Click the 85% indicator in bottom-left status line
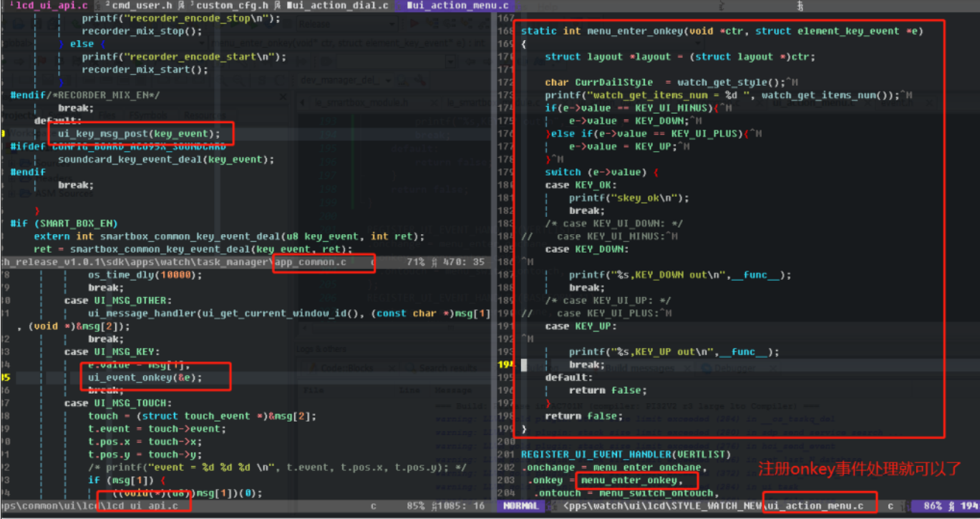This screenshot has width=980, height=519. tap(416, 505)
